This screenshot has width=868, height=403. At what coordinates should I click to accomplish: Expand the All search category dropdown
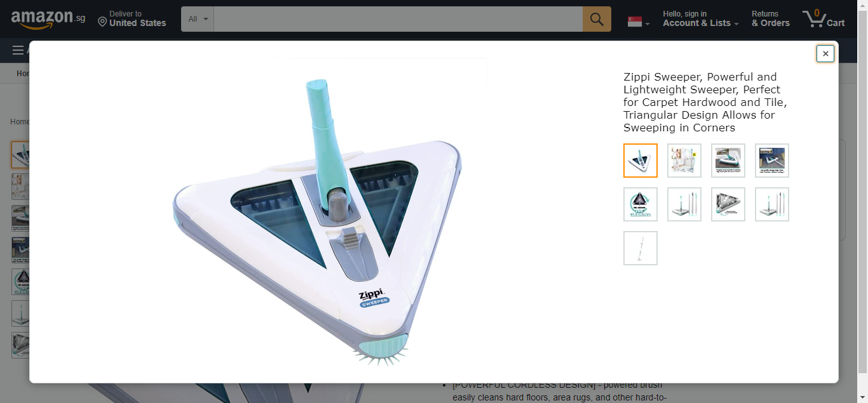click(198, 19)
